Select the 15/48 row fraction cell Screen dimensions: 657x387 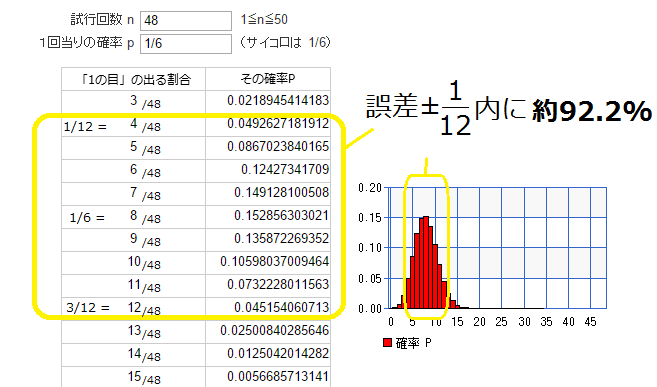(134, 377)
